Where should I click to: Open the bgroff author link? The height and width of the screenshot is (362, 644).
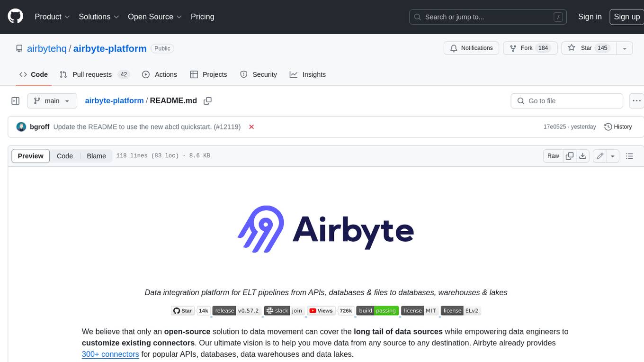tap(40, 127)
